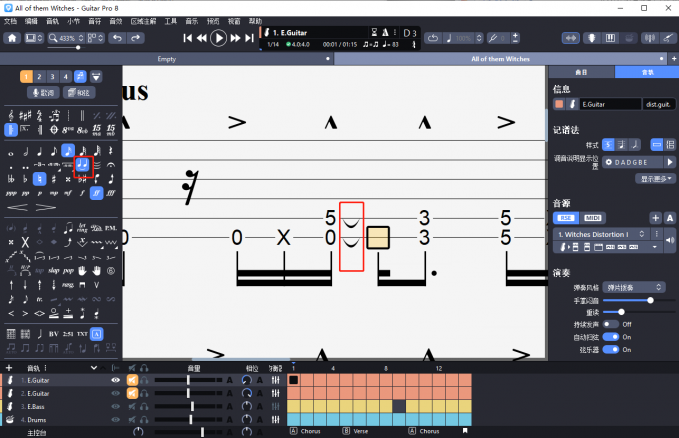
Task: Select the highlighted tie note icon in palette
Action: tap(83, 164)
